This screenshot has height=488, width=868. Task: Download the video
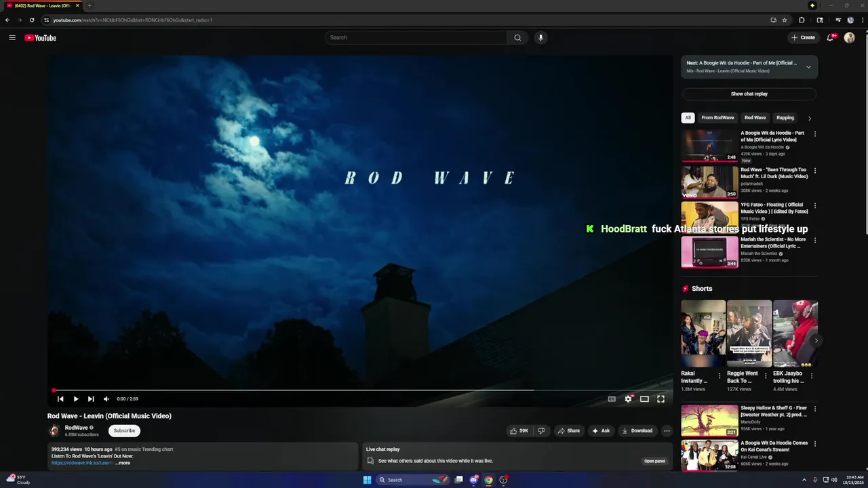[637, 430]
